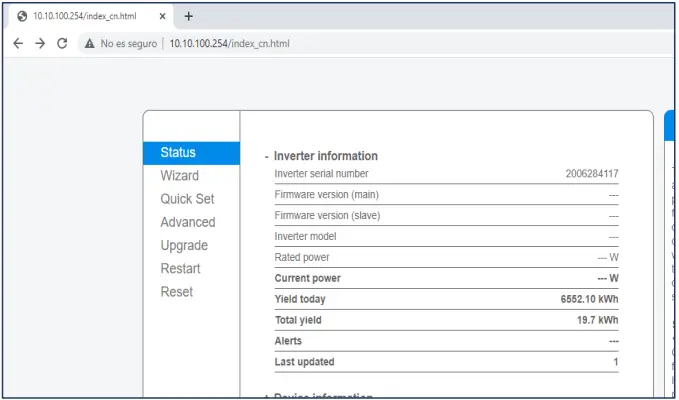Expand the Device information section
Viewport: 679px width, 400px height.
point(267,397)
